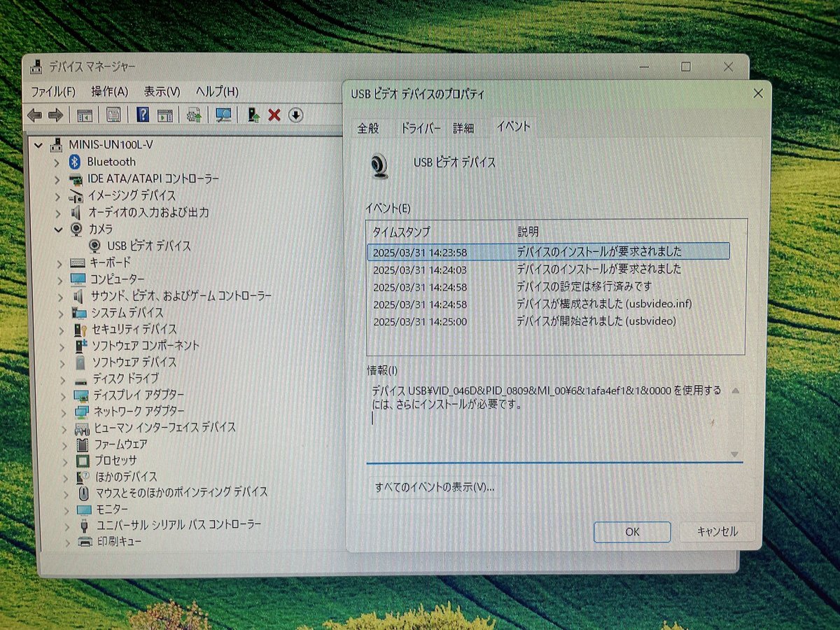Viewport: 840px width, 630px height.
Task: Click the webcam icon beside USB ビデオ デバイス in tree
Action: click(x=96, y=246)
